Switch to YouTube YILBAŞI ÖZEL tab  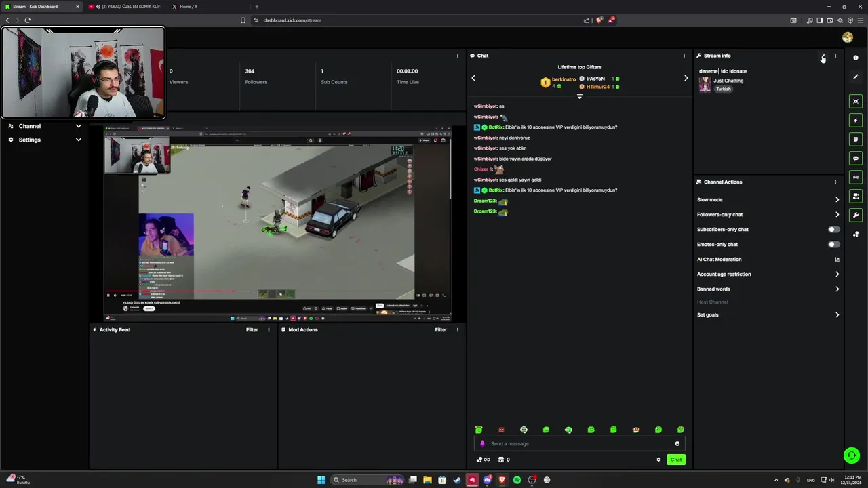125,6
